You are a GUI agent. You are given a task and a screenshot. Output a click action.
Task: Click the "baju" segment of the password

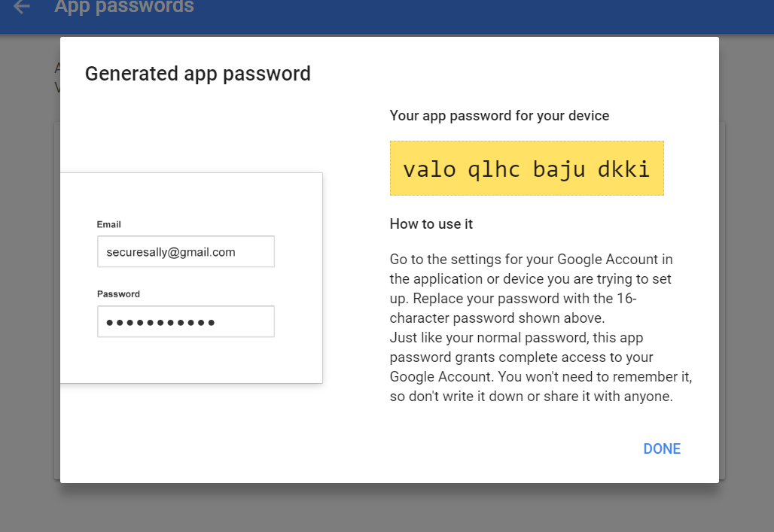click(x=559, y=169)
